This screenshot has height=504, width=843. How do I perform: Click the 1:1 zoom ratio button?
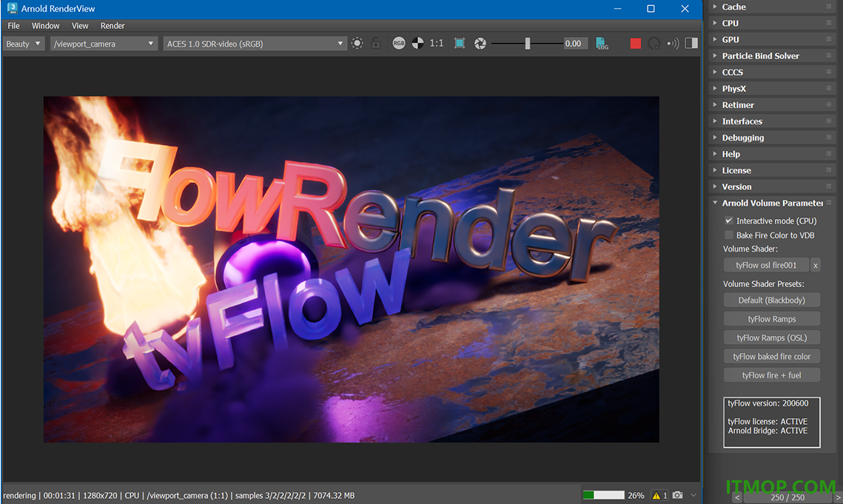pos(437,44)
